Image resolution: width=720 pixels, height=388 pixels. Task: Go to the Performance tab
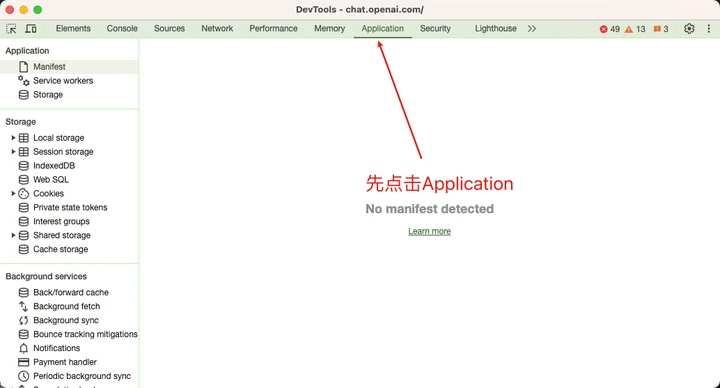pos(274,28)
